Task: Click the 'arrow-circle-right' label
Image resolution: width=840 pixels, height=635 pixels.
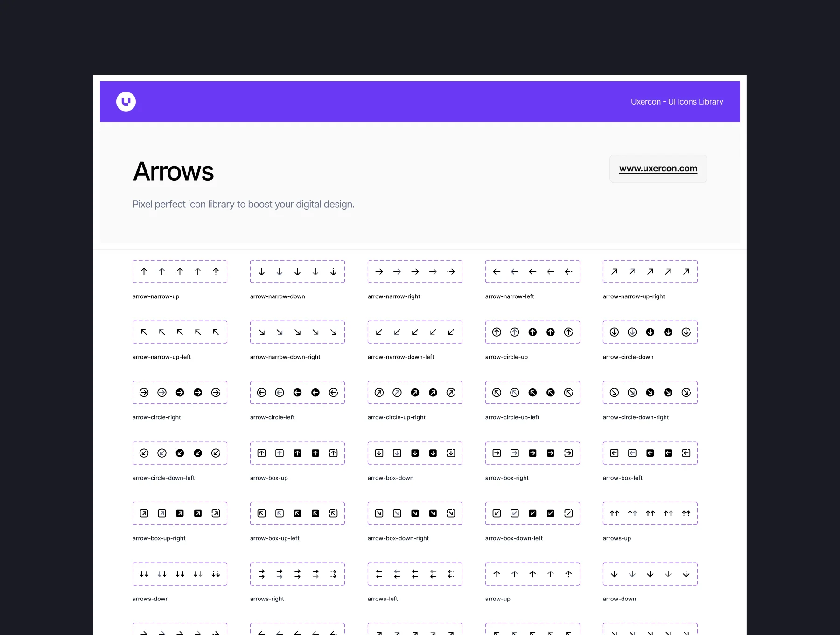Action: pos(157,417)
